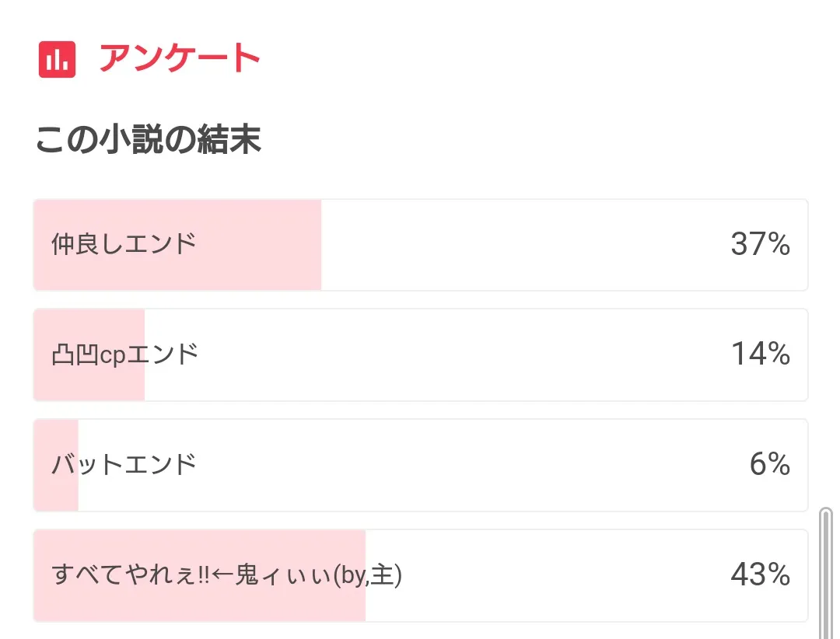The height and width of the screenshot is (639, 840).
Task: Tap the 6% result value
Action: pos(769,465)
